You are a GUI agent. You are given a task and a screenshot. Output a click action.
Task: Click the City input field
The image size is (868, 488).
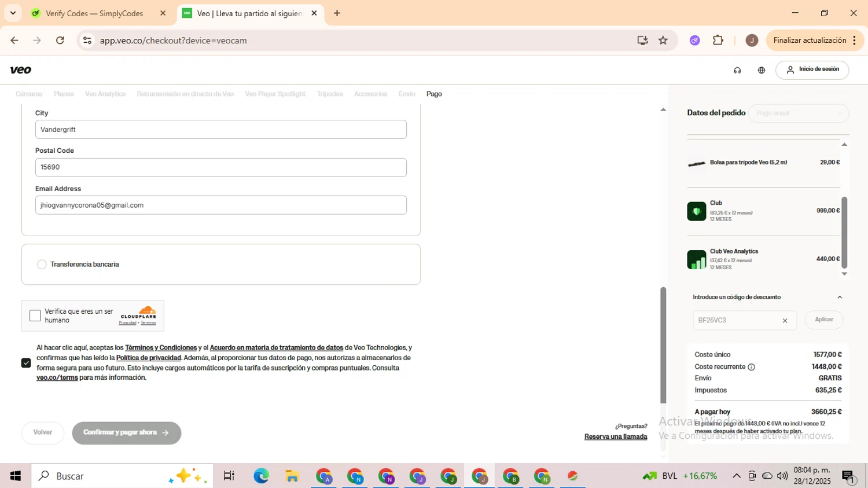click(221, 130)
